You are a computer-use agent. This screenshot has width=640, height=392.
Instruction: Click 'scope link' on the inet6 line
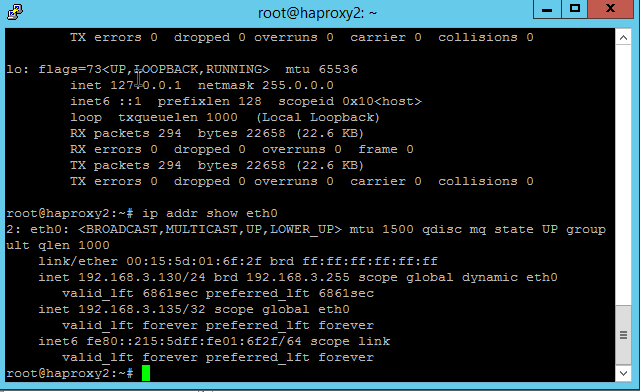click(x=350, y=341)
